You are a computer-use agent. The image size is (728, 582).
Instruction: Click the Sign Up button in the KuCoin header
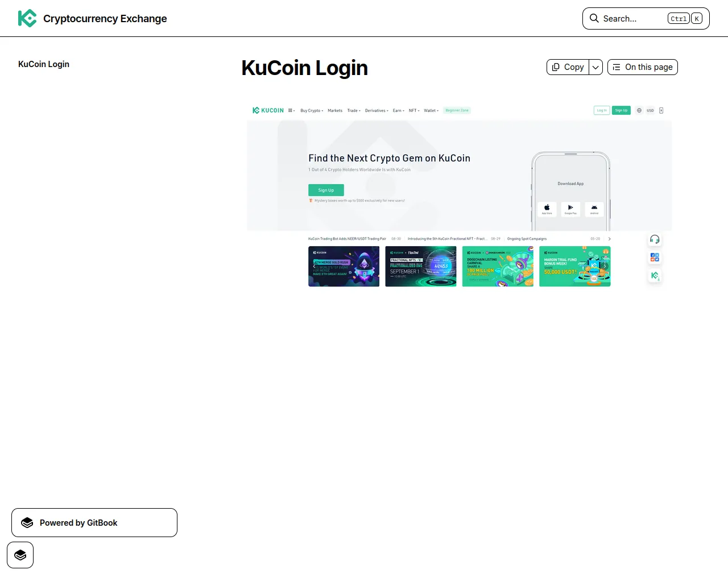(621, 110)
